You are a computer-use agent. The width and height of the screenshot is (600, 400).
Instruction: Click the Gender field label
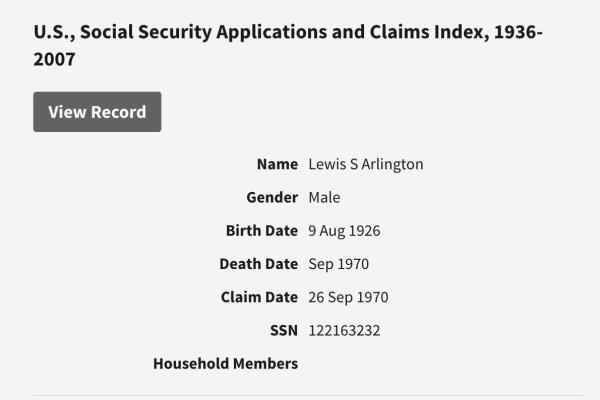tap(272, 197)
